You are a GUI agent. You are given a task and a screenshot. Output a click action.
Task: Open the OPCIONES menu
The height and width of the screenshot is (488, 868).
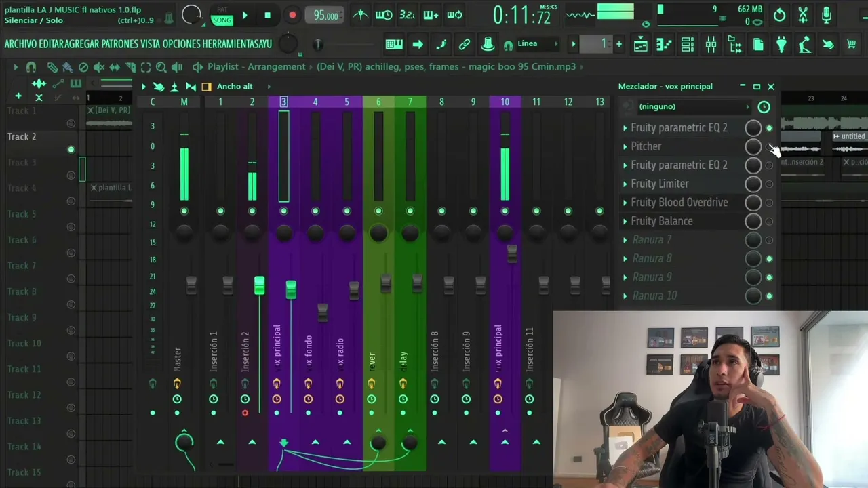point(182,44)
